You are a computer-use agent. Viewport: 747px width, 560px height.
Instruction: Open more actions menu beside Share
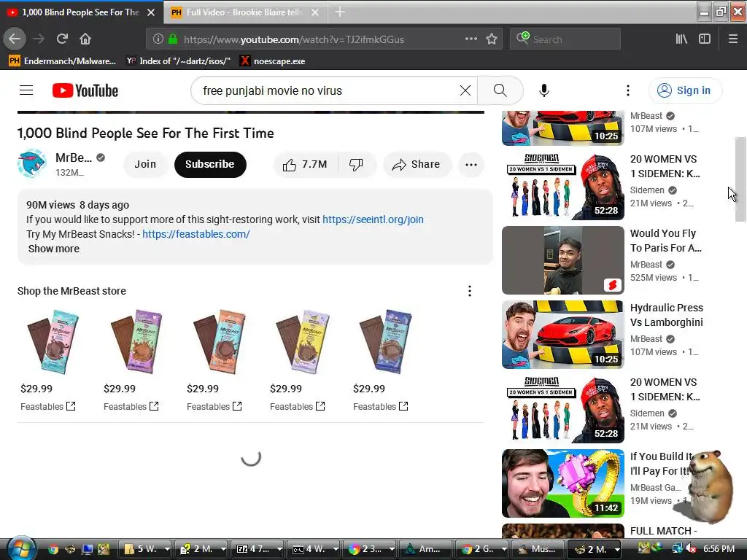(471, 164)
